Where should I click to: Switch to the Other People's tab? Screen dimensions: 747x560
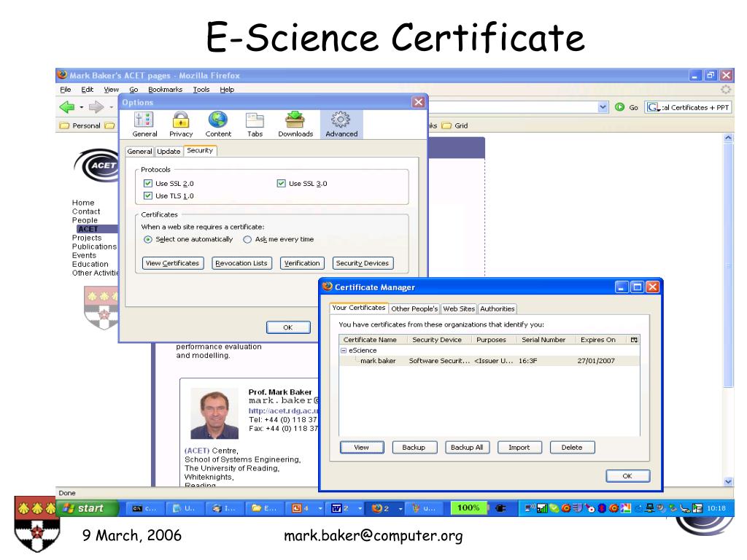tap(414, 308)
